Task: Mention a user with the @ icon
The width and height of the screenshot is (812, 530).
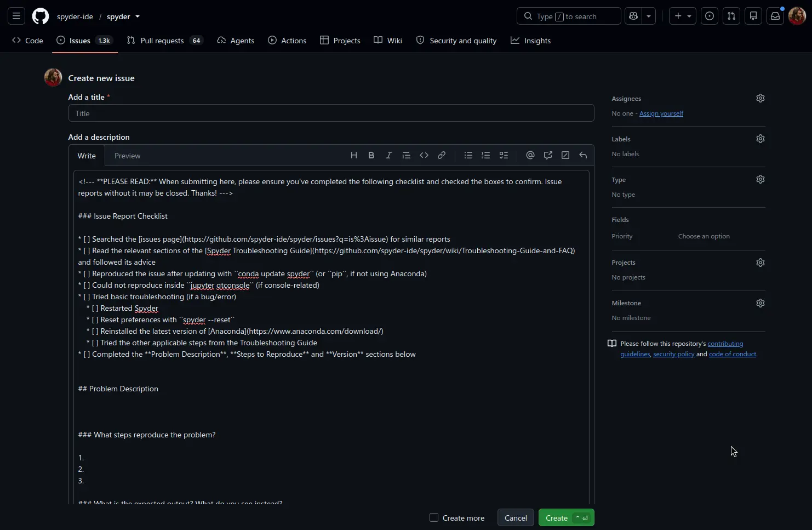Action: [x=530, y=156]
